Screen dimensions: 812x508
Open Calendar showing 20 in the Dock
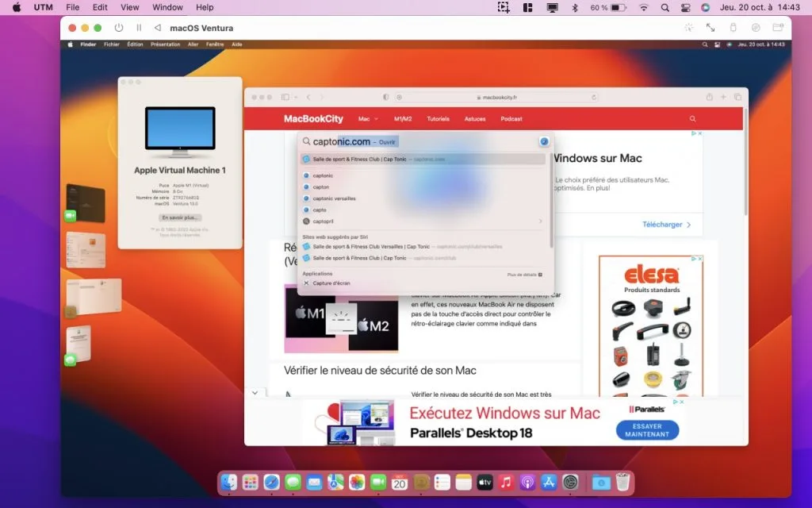pyautogui.click(x=400, y=483)
